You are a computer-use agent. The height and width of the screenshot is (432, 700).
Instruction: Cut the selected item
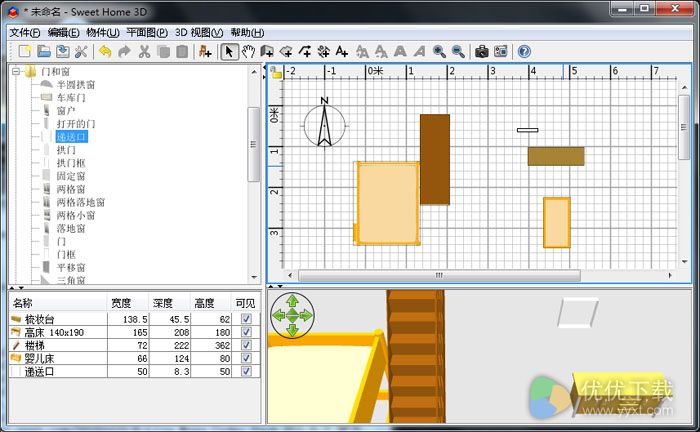144,52
